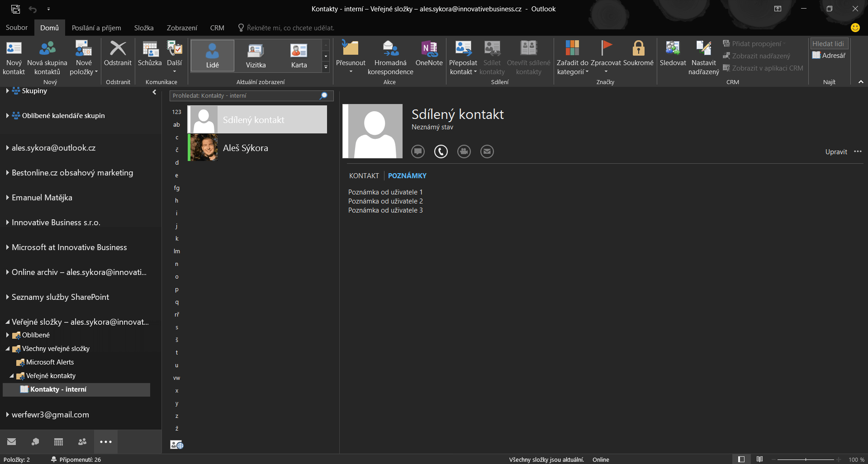The image size is (868, 464).
Task: Click search magnifier in contacts search box
Action: pyautogui.click(x=323, y=96)
